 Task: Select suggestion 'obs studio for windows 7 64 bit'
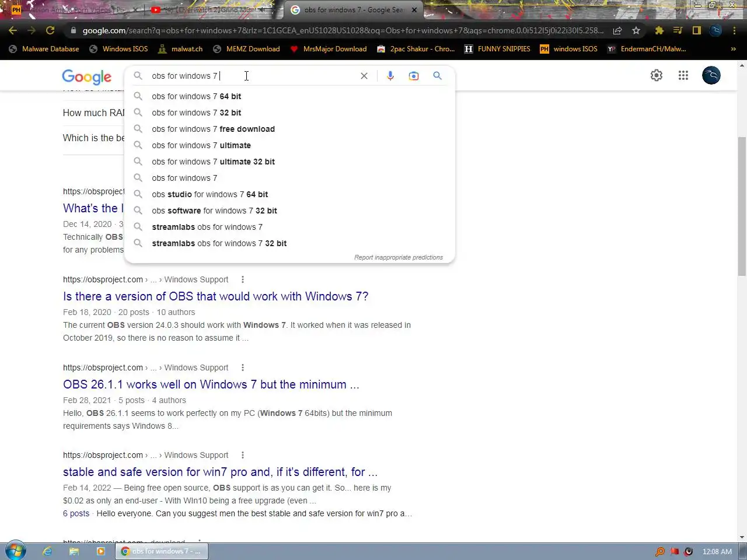[x=290, y=194]
